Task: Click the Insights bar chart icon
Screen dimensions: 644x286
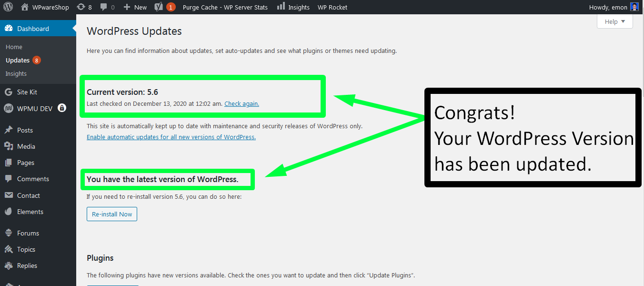Action: [281, 6]
